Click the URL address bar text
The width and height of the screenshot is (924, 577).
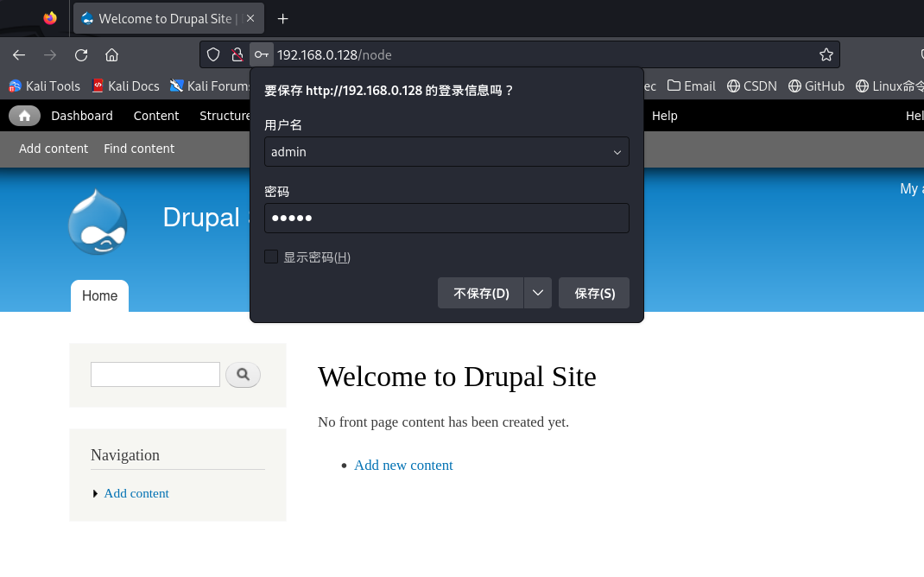(x=334, y=54)
